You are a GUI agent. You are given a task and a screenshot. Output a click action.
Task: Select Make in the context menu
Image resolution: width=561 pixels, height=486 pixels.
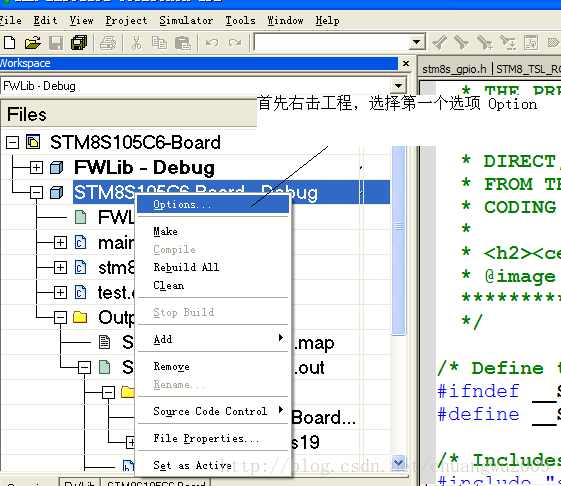(213, 231)
